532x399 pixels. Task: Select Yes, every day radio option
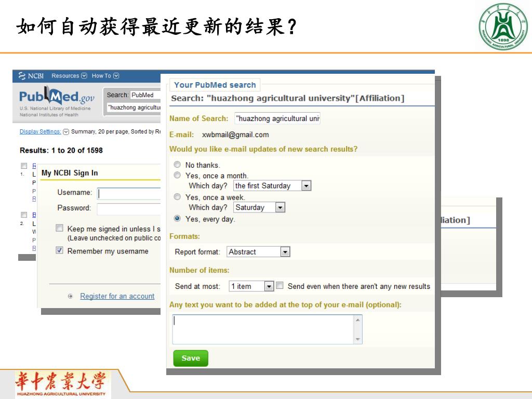[177, 219]
